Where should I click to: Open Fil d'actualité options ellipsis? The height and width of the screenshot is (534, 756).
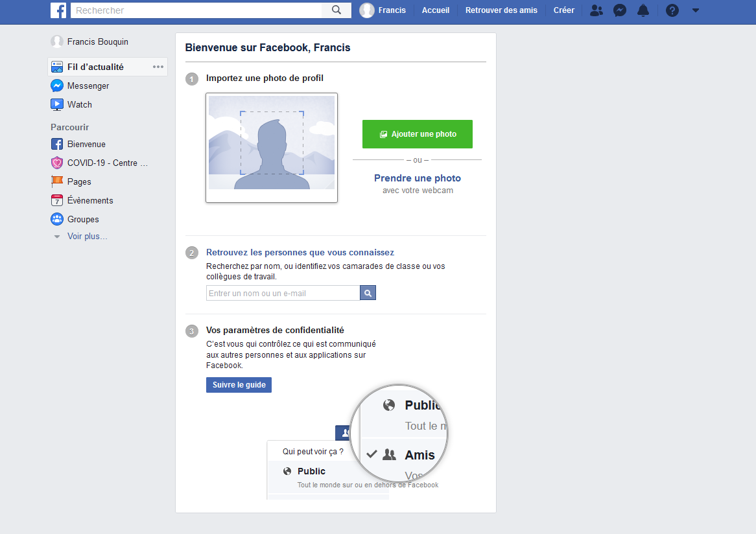158,67
